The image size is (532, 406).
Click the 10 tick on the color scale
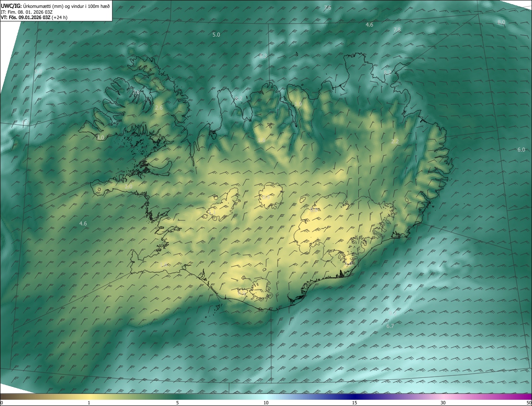coord(266,403)
